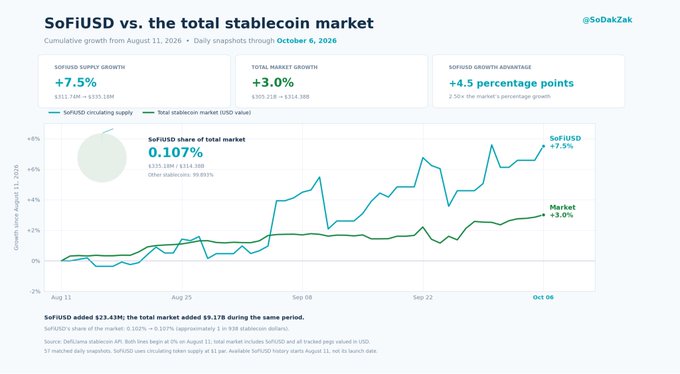Viewport: 680px width, 374px height.
Task: Select the October 6, 2026 date text
Action: (x=307, y=41)
